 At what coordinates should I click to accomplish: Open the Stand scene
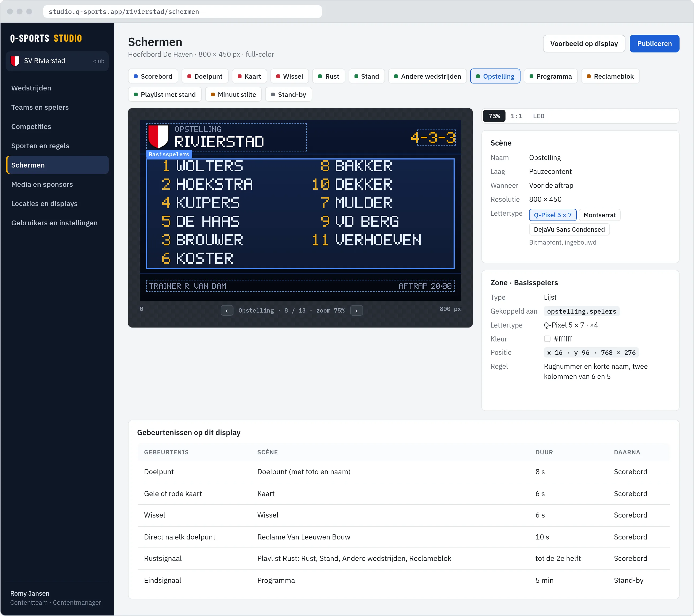(366, 76)
